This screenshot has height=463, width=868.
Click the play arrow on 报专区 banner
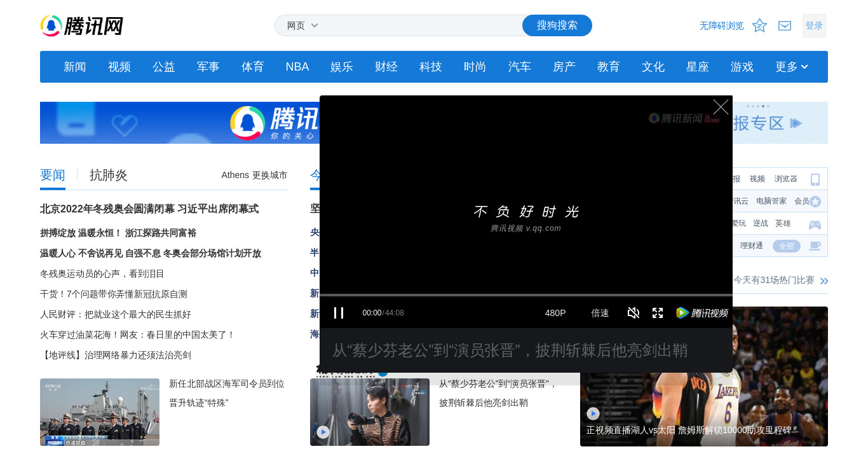[x=796, y=123]
